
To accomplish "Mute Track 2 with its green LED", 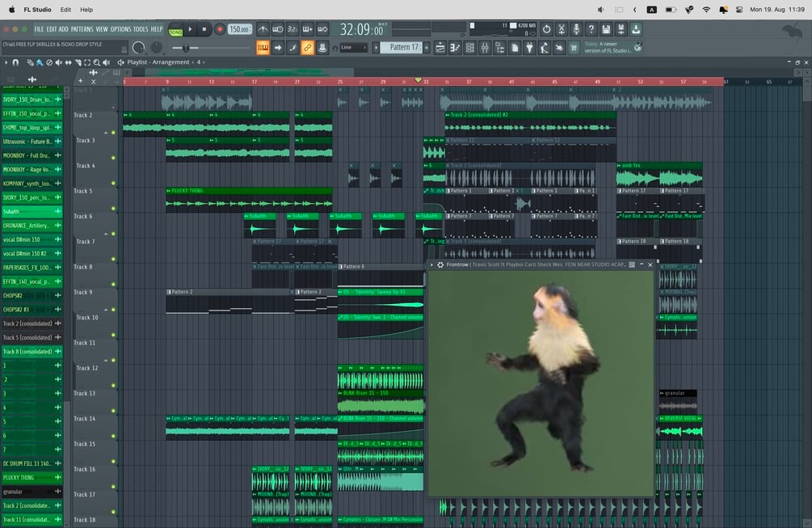I will (113, 133).
